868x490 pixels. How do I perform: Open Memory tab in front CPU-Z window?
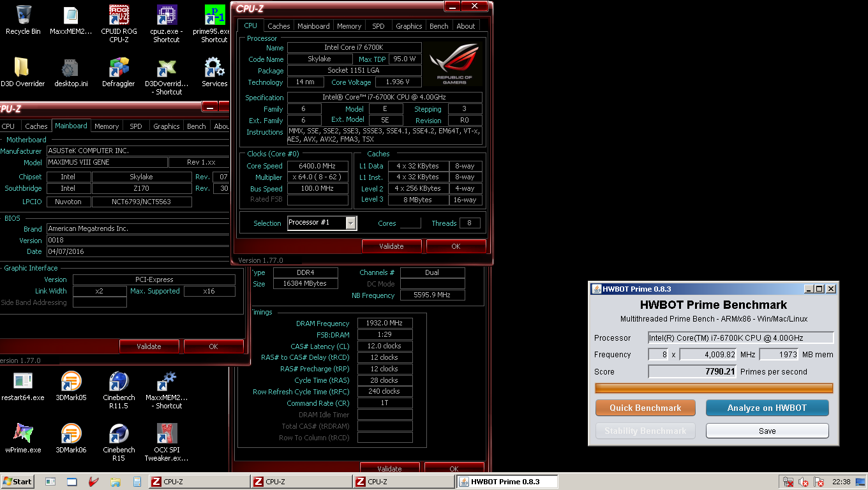pos(349,26)
